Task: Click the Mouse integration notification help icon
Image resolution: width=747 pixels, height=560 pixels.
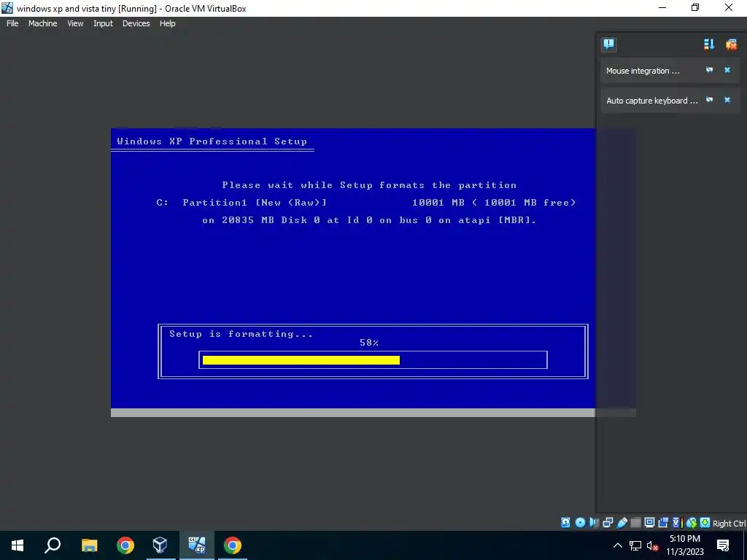Action: (709, 70)
